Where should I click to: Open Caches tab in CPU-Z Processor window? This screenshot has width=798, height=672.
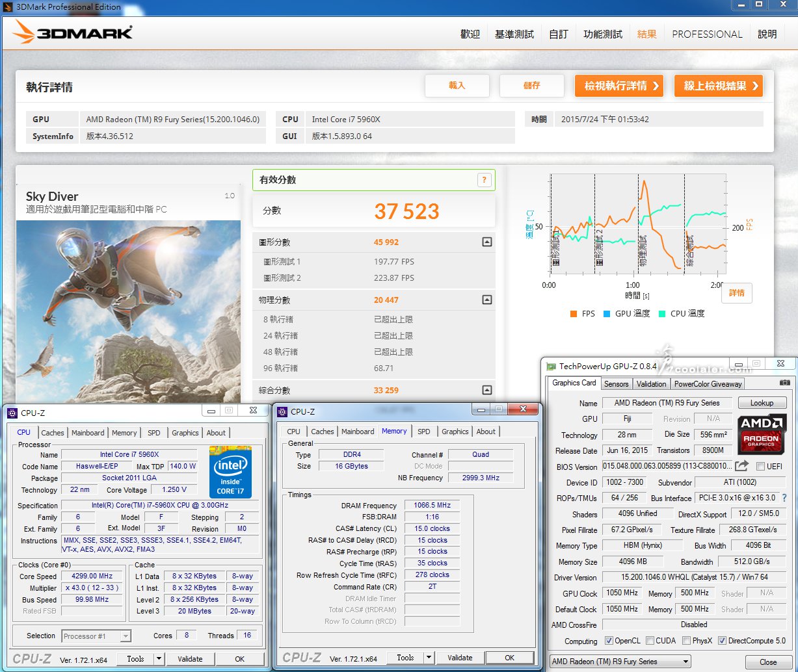53,433
